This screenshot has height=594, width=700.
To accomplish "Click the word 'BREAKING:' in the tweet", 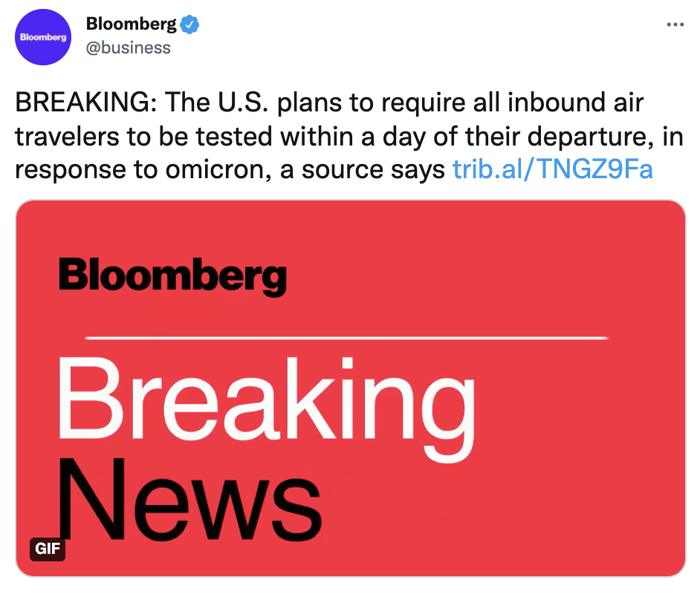I will tap(85, 102).
